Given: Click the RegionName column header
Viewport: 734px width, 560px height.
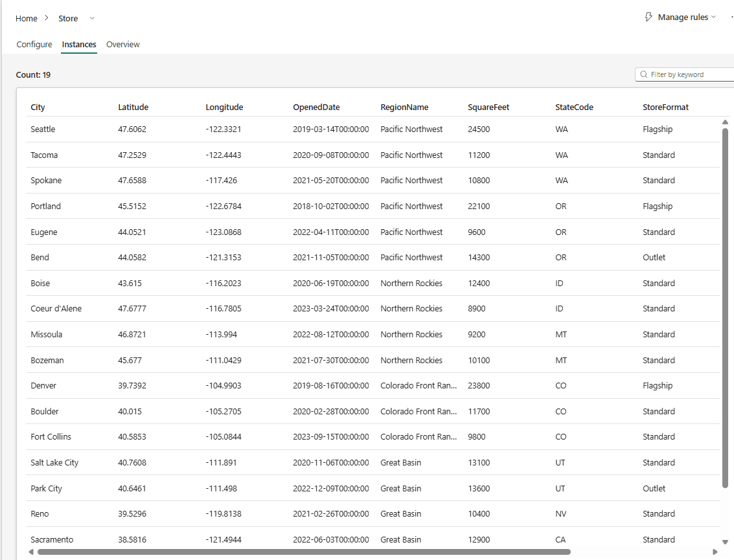Looking at the screenshot, I should tap(404, 107).
